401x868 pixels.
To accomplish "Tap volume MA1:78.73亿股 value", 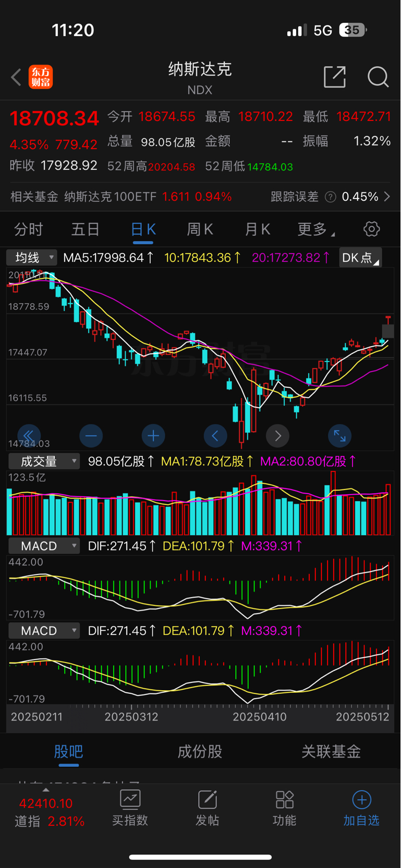I will (x=207, y=461).
